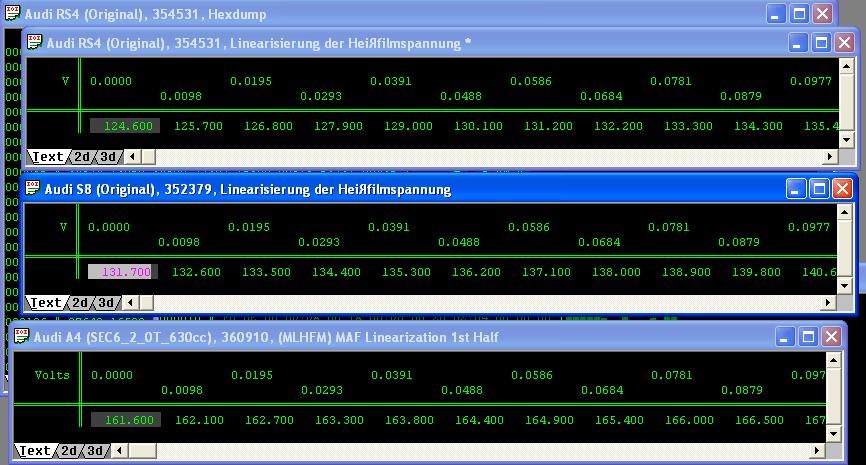The width and height of the screenshot is (866, 465).
Task: Close the Audi RS4 Linearisierung window
Action: point(844,43)
